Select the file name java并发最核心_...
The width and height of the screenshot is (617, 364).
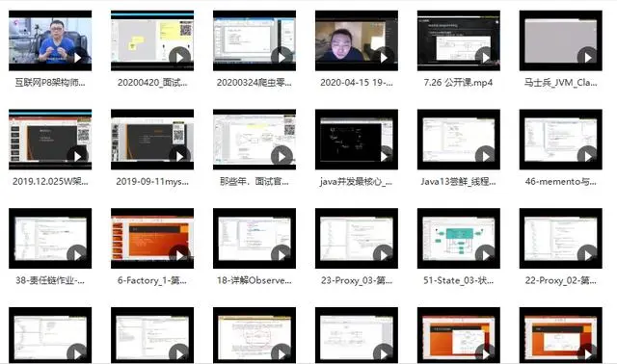(357, 182)
